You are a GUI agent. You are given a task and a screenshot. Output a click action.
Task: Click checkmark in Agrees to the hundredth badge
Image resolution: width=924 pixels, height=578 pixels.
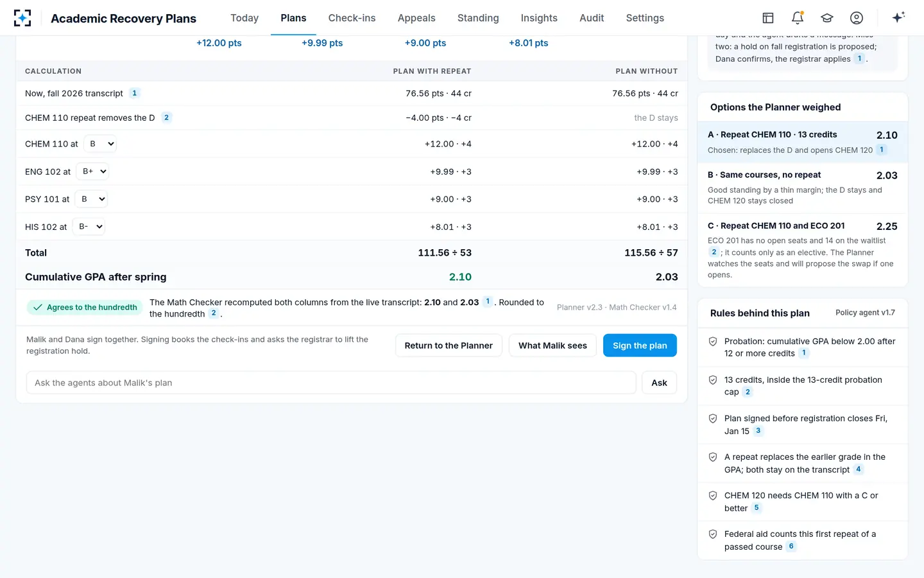point(38,308)
